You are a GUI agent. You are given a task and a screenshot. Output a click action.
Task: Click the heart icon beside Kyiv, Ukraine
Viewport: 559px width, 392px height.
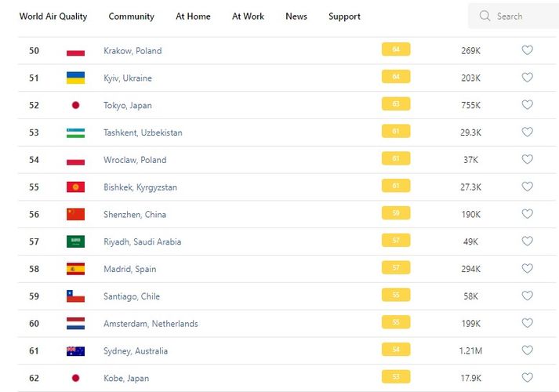point(527,78)
